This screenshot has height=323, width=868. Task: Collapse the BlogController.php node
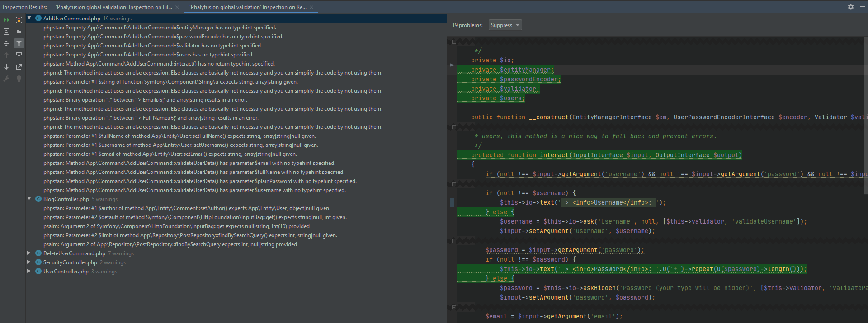(29, 199)
